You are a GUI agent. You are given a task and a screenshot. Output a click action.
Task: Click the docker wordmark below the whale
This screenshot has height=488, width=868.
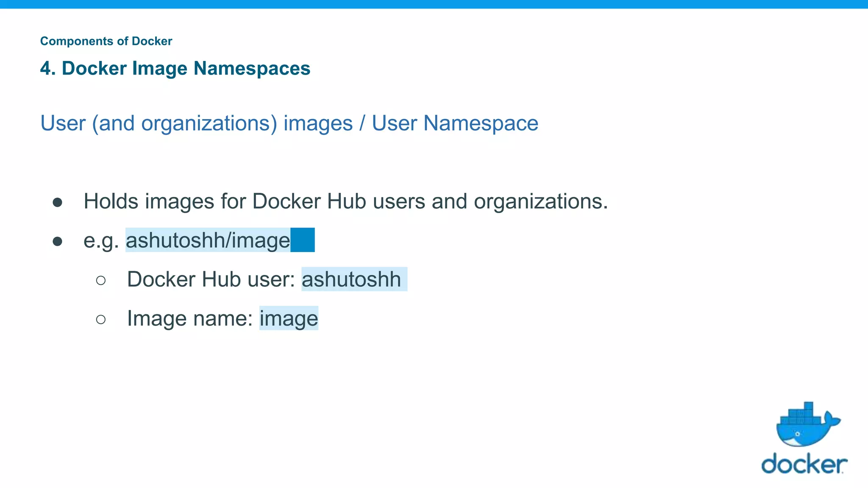(804, 464)
